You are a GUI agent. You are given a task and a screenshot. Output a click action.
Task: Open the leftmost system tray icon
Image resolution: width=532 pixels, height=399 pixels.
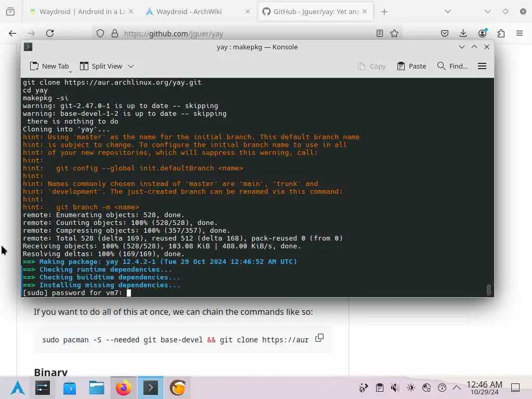(363, 388)
